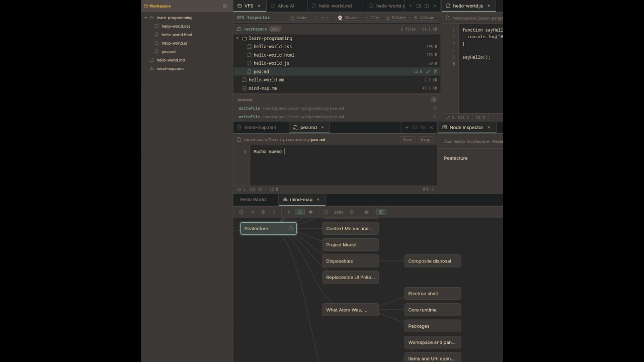Select vertical tree layout icon
This screenshot has height=362, width=644.
289,212
